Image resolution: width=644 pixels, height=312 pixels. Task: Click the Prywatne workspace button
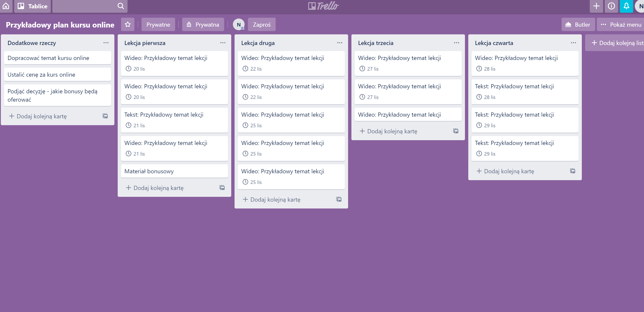(x=158, y=24)
